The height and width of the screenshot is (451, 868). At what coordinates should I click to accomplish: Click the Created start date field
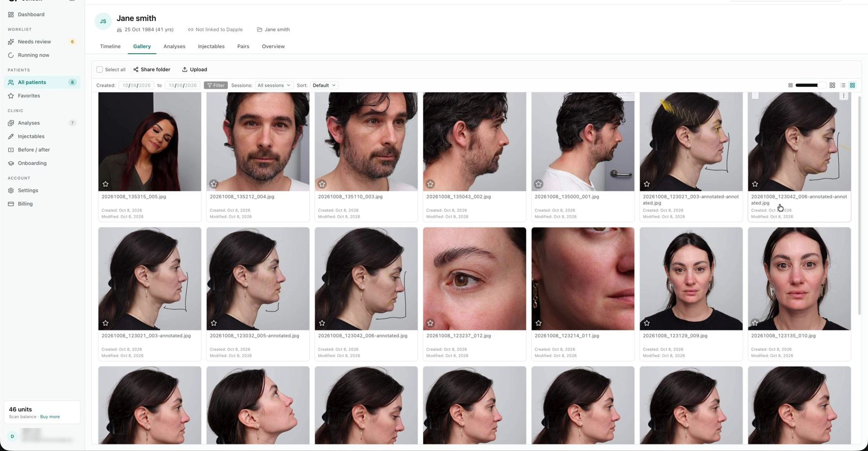[x=137, y=85]
